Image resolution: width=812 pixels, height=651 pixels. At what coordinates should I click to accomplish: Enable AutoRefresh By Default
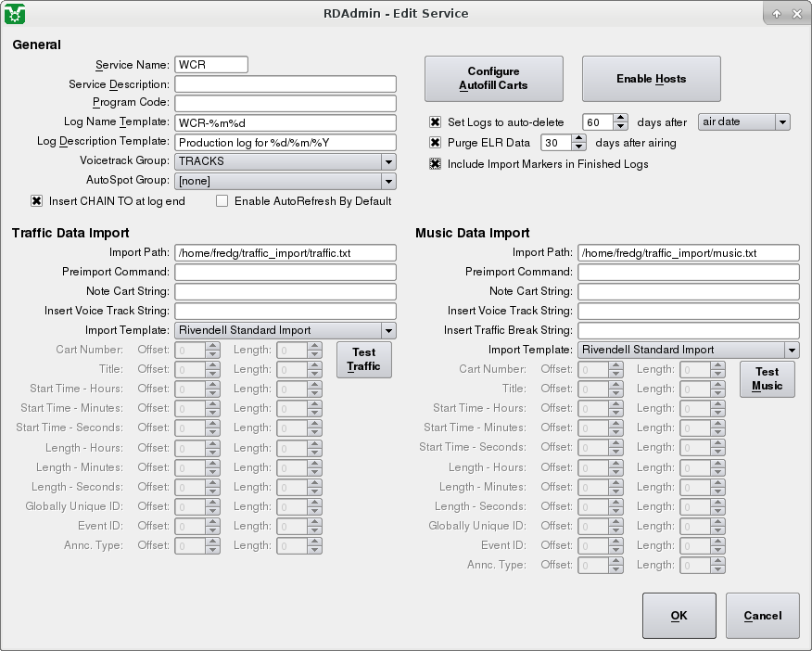(x=221, y=200)
